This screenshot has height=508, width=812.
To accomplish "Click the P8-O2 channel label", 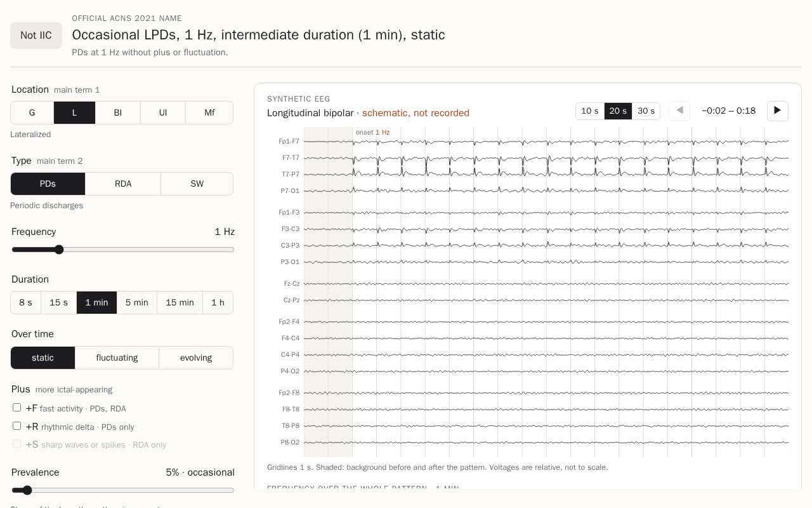I will (x=290, y=443).
